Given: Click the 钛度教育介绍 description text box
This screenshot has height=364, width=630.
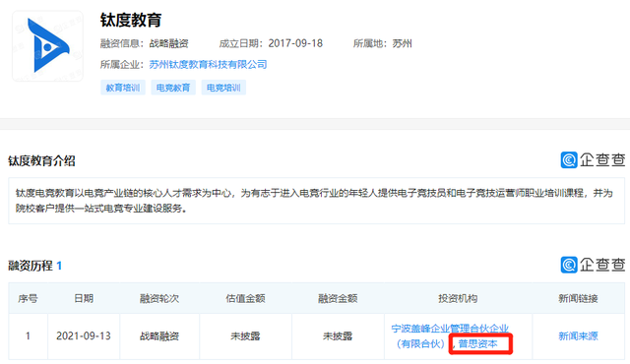Looking at the screenshot, I should pyautogui.click(x=316, y=201).
